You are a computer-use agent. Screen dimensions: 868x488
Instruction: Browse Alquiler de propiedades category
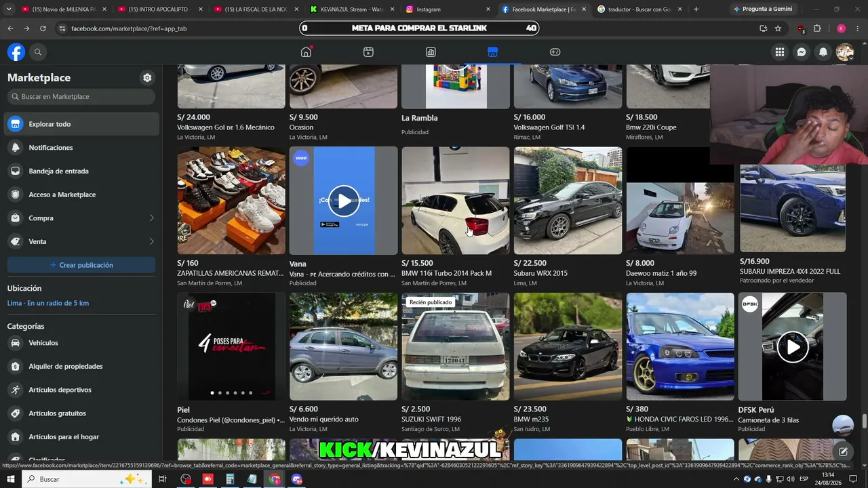tap(81, 367)
